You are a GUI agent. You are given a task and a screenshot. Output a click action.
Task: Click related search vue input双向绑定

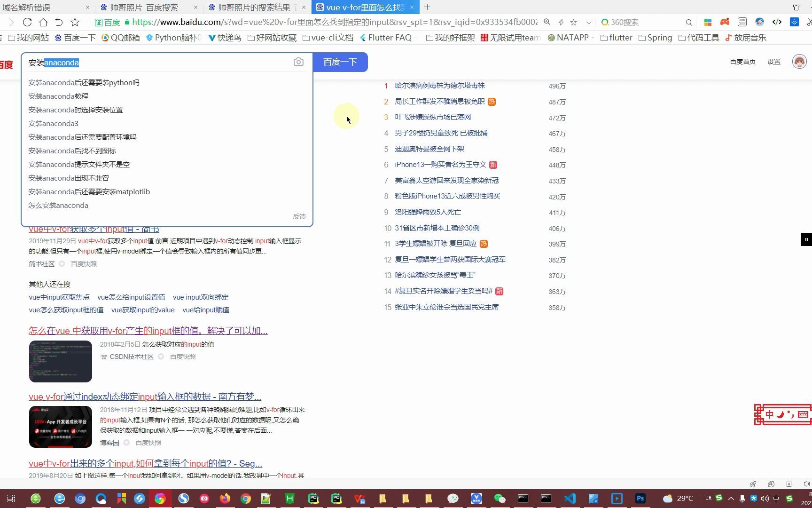201,297
